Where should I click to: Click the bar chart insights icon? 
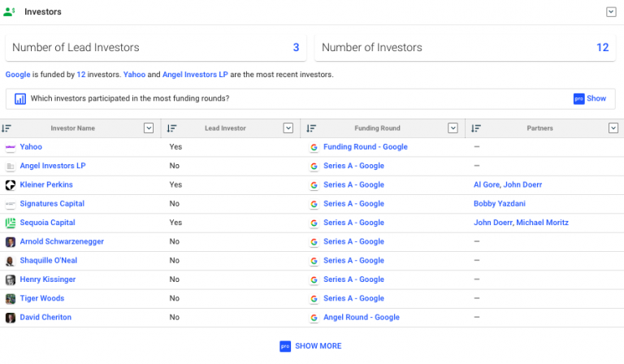point(19,98)
